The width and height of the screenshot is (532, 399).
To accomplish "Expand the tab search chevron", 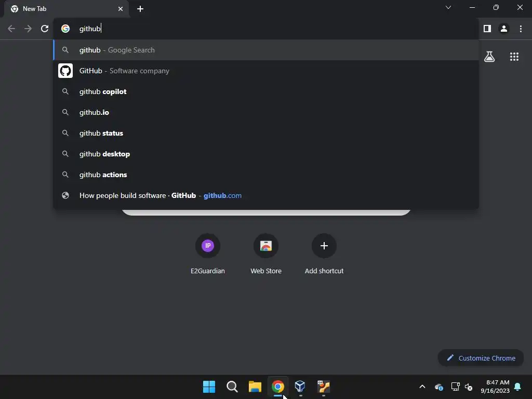I will 448,7.
